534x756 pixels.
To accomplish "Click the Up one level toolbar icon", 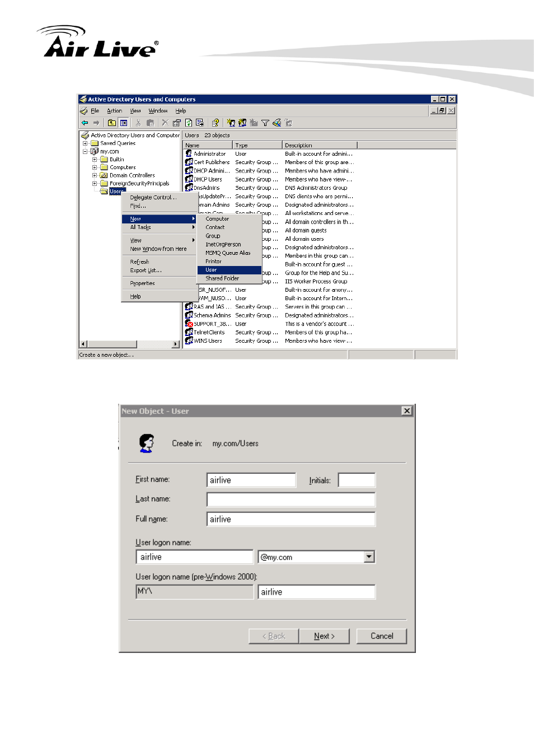I will coord(112,123).
